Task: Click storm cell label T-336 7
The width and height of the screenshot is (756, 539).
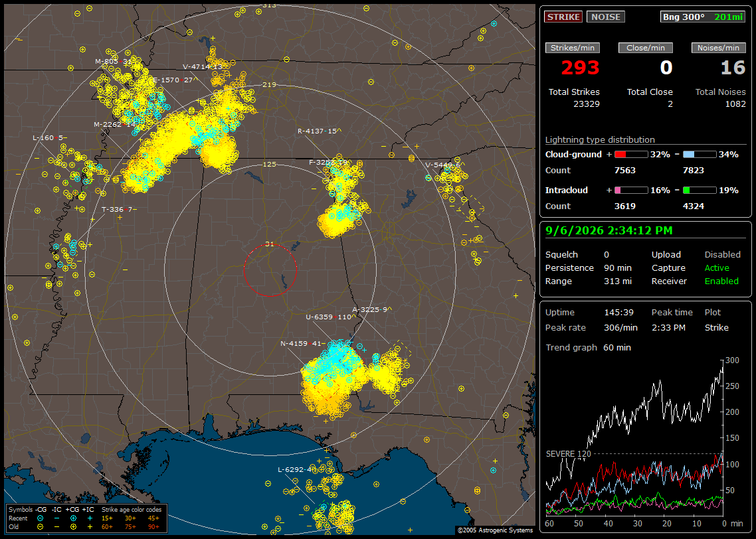Action: click(x=119, y=209)
